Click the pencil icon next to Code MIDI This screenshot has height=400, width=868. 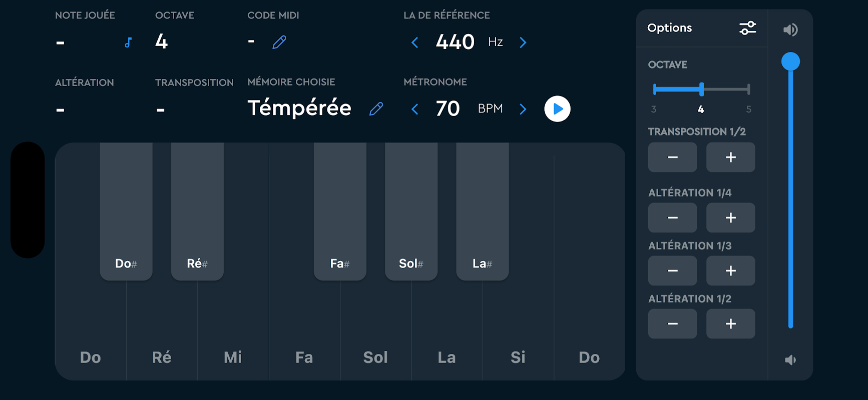[279, 42]
